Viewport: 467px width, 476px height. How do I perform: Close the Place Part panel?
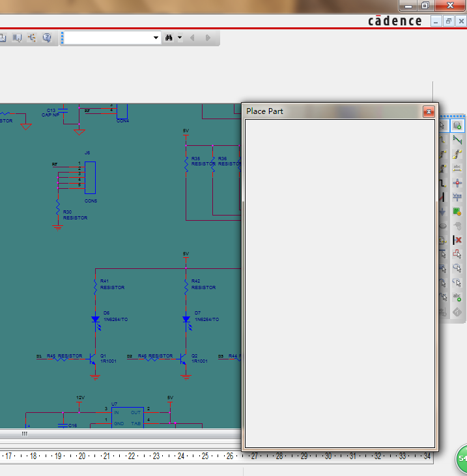[x=429, y=111]
